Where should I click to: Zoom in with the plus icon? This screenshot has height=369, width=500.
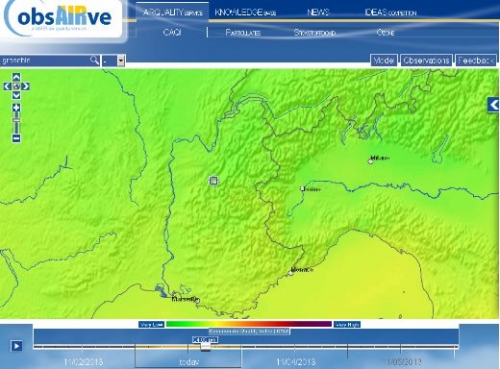[16, 108]
